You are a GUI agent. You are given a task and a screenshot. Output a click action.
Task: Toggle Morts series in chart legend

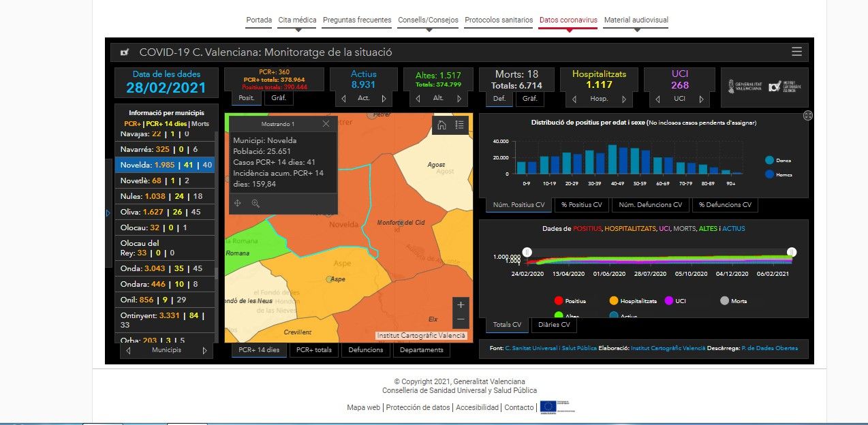click(x=725, y=301)
